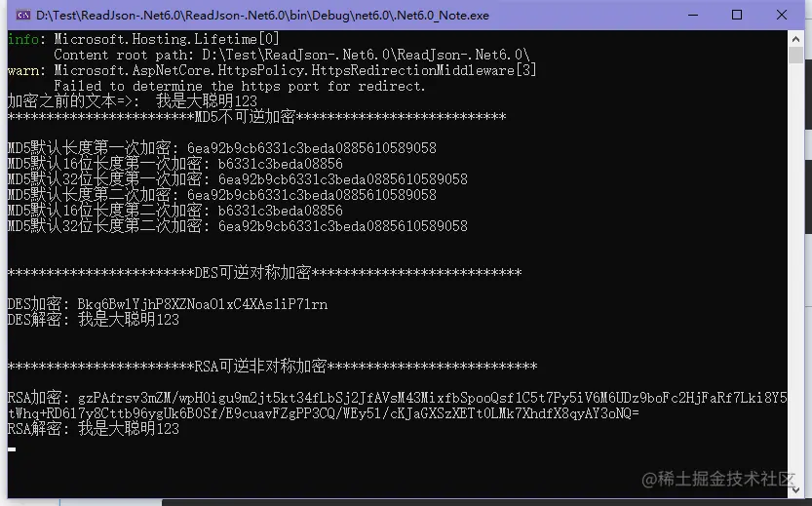Click the blinking cursor at console bottom
The image size is (812, 506).
click(12, 449)
